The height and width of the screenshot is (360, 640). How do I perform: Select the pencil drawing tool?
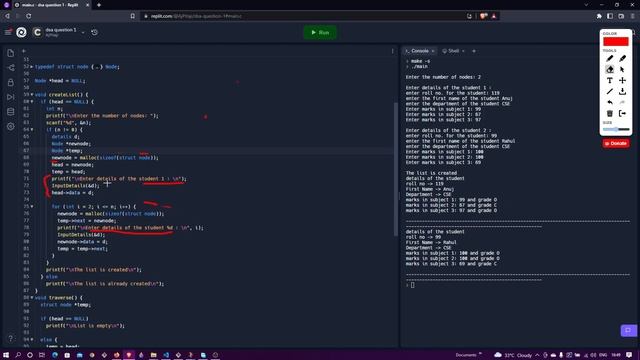(609, 58)
